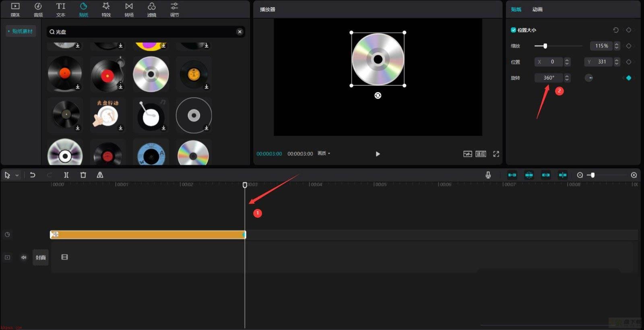The width and height of the screenshot is (644, 330).
Task: Choose the silver CD sticker thumbnail
Action: [151, 74]
